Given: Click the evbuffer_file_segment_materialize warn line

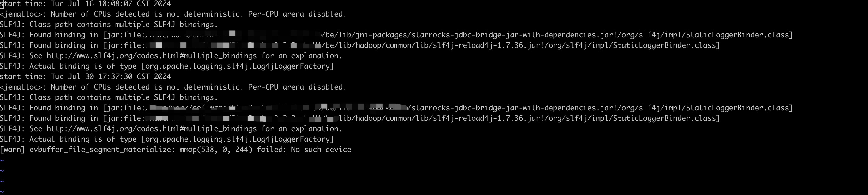Looking at the screenshot, I should click(176, 150).
